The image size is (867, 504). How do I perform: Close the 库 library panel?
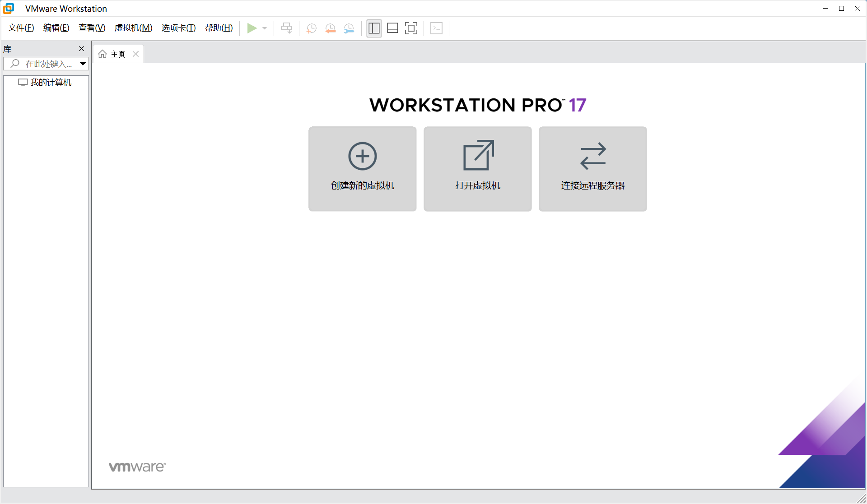point(81,49)
